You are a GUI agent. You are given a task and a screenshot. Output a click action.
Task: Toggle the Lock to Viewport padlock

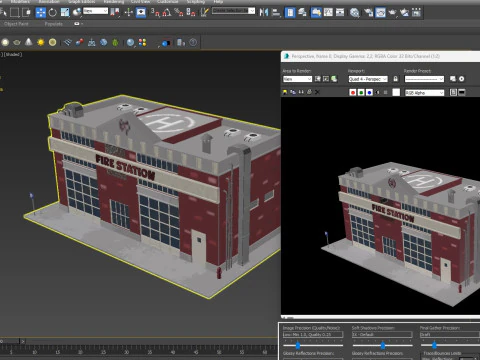click(x=395, y=79)
